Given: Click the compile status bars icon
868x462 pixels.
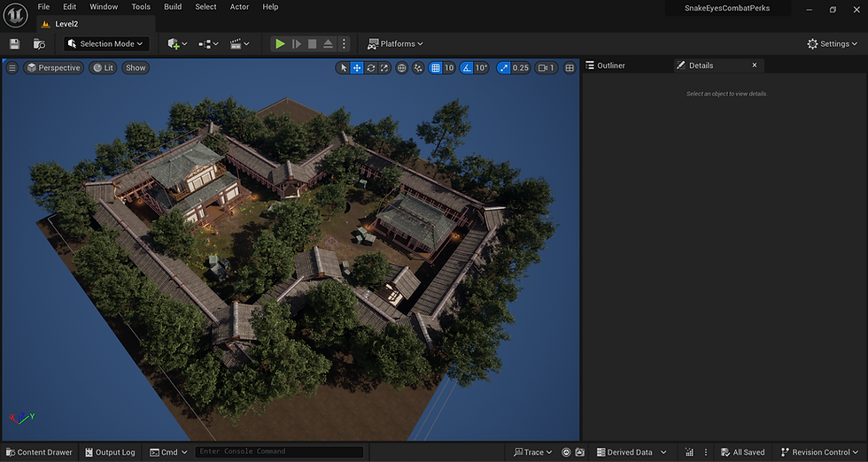Looking at the screenshot, I should (689, 452).
